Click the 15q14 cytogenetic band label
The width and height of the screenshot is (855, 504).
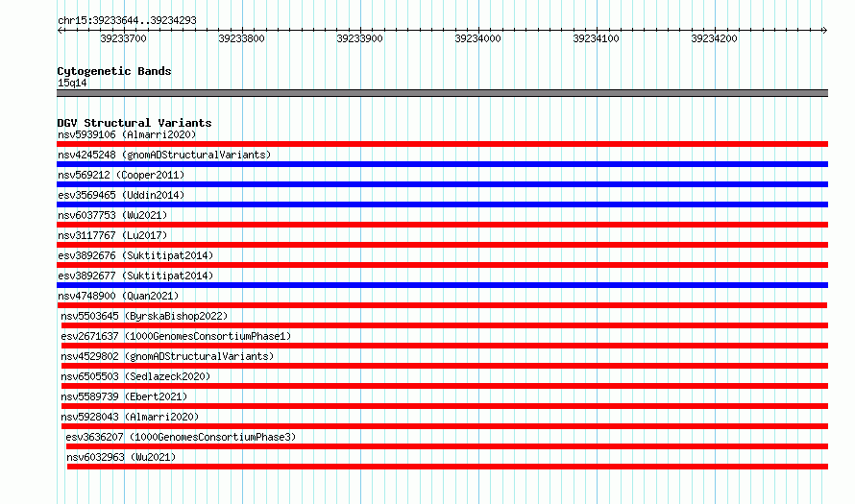(72, 83)
